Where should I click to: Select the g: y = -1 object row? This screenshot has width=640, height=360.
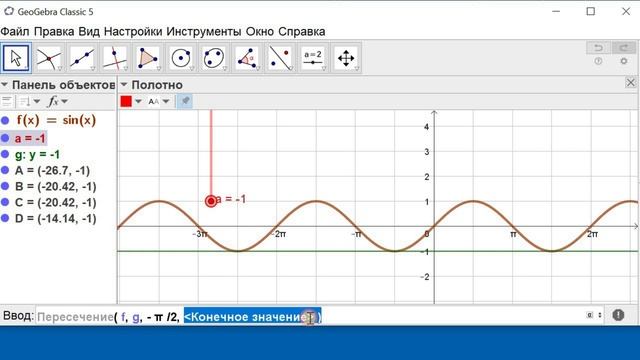click(38, 154)
